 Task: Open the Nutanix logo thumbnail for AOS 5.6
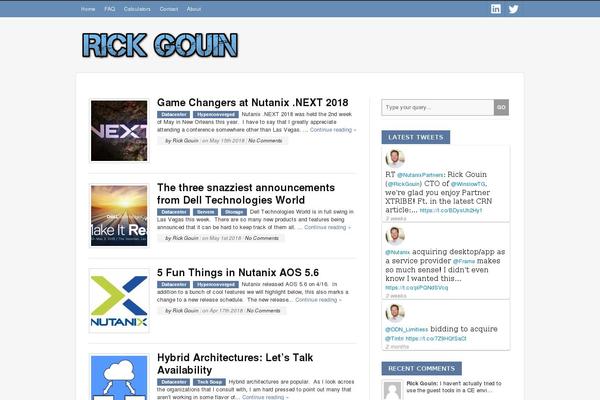tap(119, 300)
